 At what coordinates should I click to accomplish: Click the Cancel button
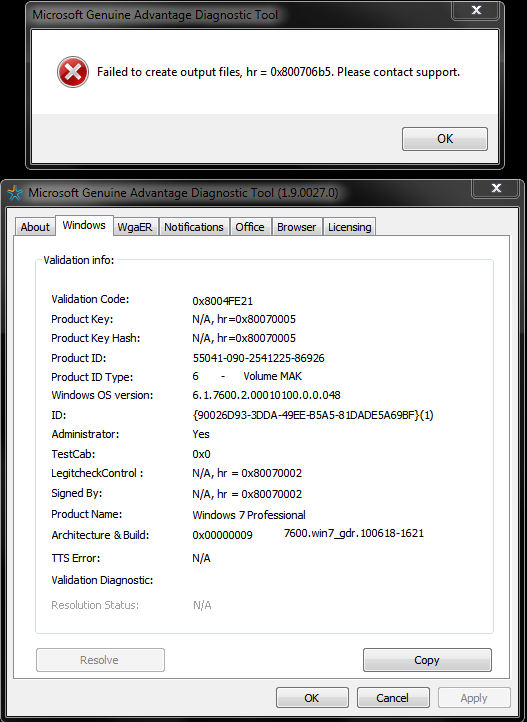[393, 698]
